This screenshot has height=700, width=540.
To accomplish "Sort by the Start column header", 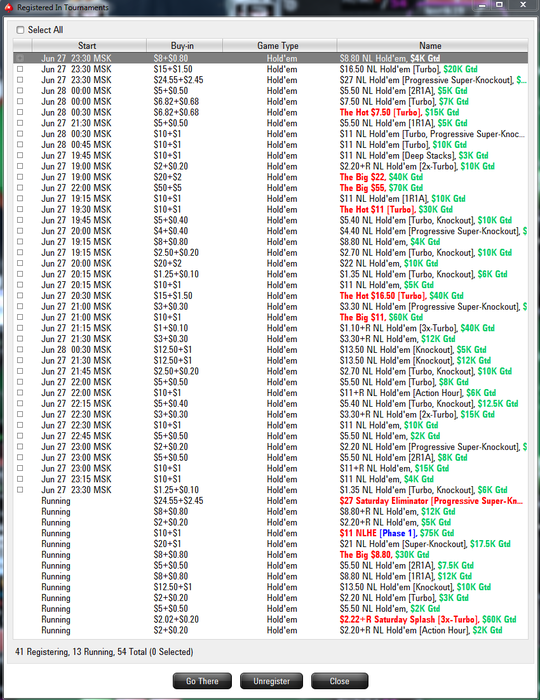I will 89,46.
